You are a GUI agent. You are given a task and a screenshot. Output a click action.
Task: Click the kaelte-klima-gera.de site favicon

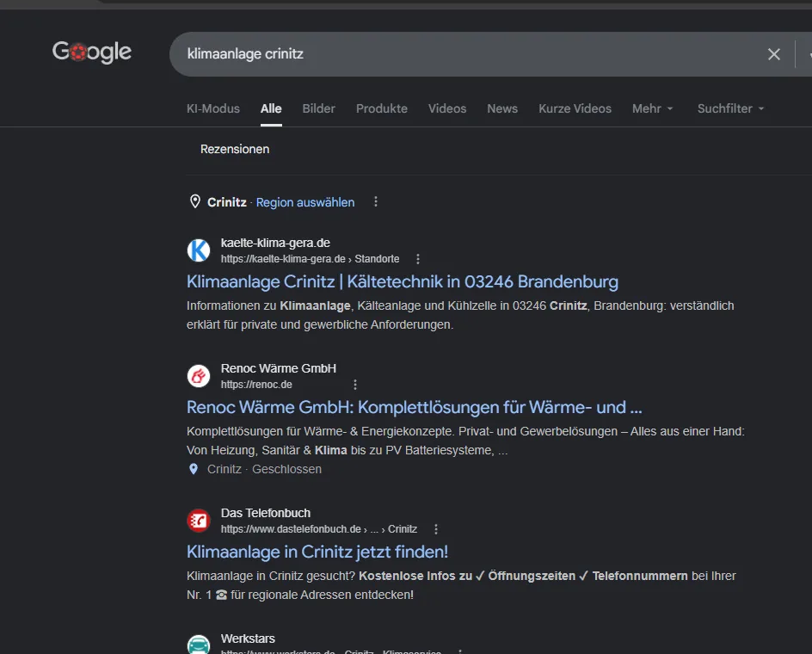(199, 250)
